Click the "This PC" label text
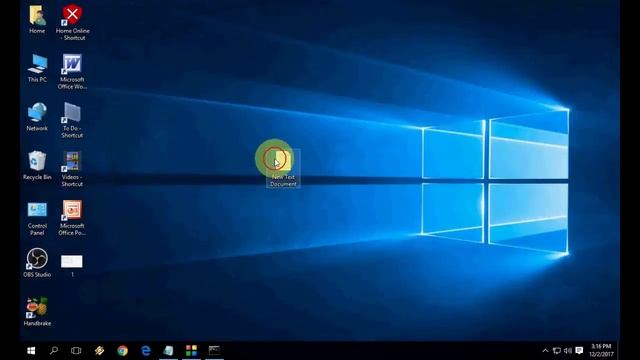 coord(37,80)
